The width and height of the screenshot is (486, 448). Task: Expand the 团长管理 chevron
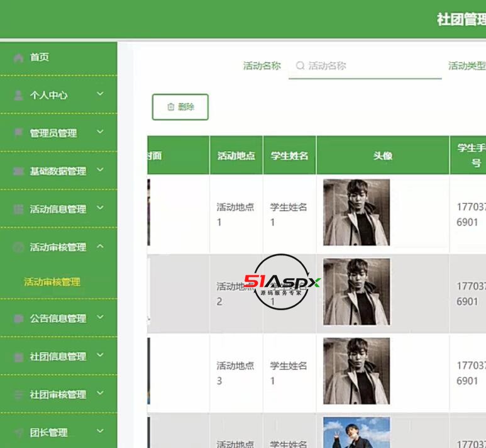[100, 430]
